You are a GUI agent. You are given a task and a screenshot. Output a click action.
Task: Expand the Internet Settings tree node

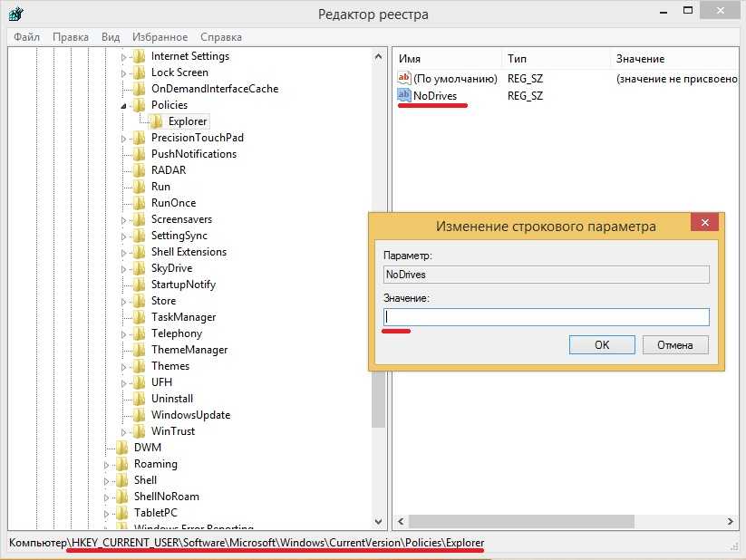click(124, 56)
